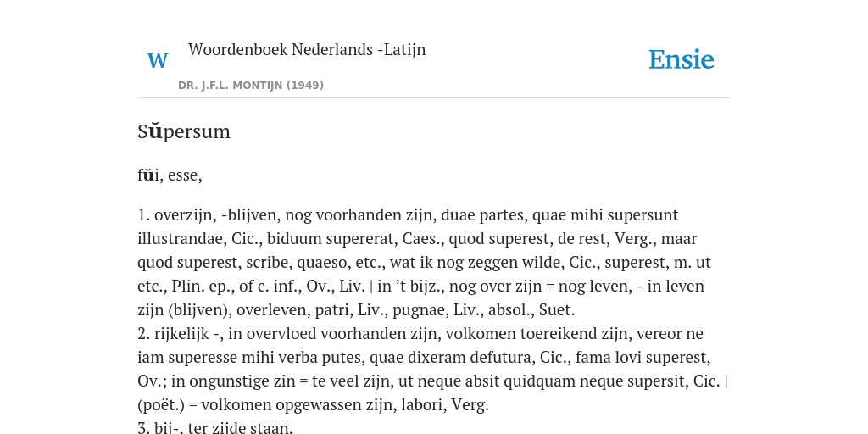Open the Ensie logo link
The width and height of the screenshot is (868, 434).
[682, 59]
